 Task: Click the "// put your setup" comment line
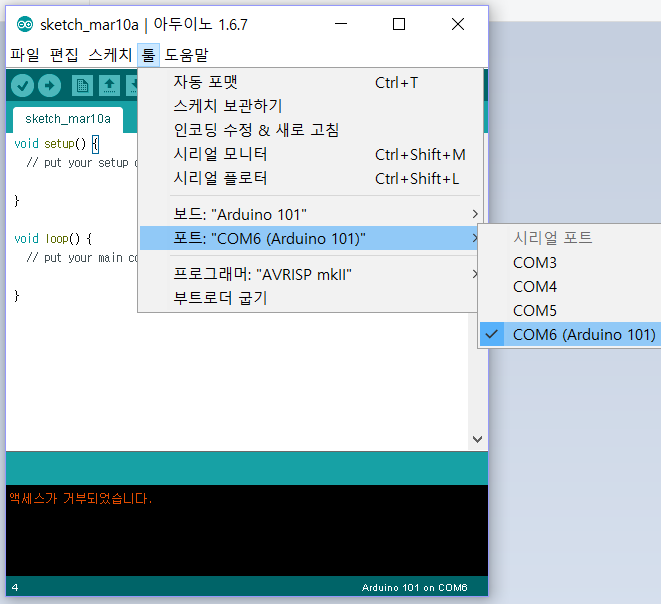[82, 163]
